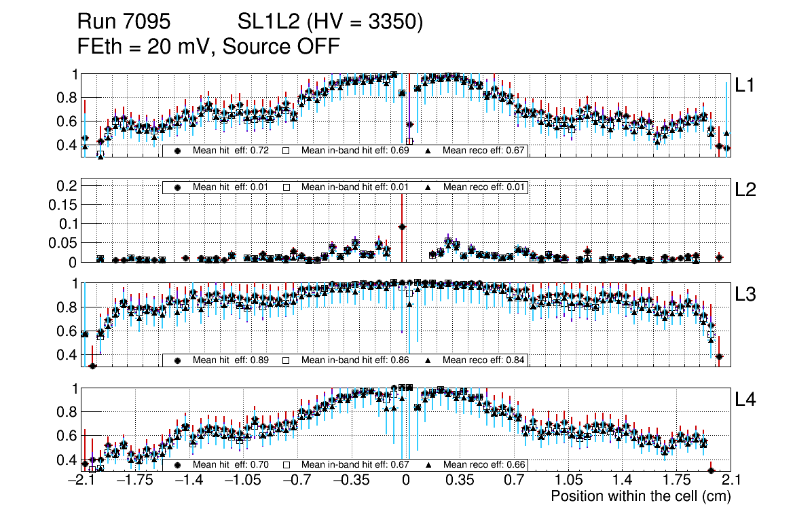The height and width of the screenshot is (524, 812).
Task: Click 'FEth = 20 mV, Source OFF' subtitle
Action: [208, 46]
